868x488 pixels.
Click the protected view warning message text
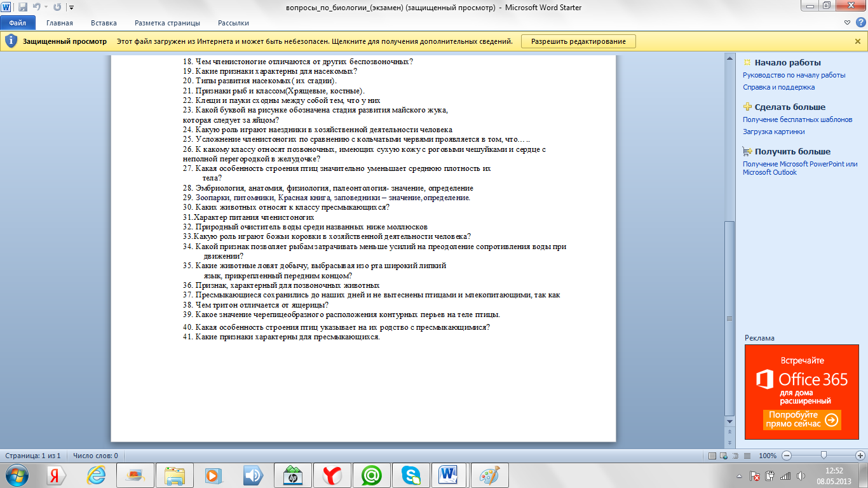(315, 41)
